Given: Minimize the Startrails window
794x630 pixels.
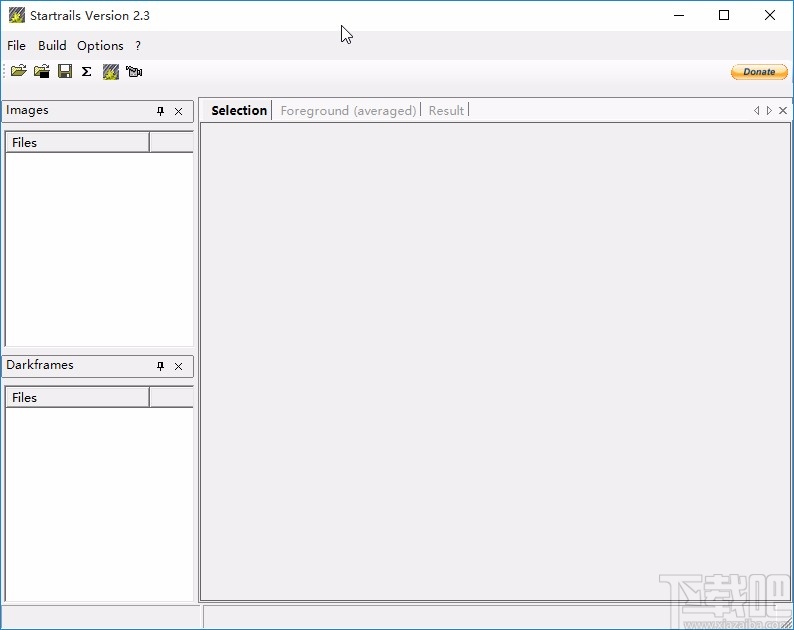Looking at the screenshot, I should click(x=679, y=15).
